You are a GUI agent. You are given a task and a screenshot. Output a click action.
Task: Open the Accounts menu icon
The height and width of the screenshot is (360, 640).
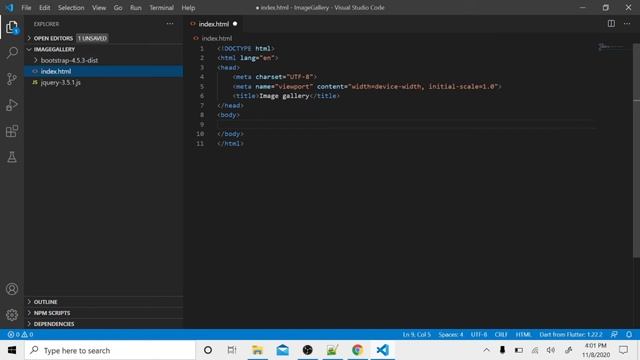(x=12, y=289)
